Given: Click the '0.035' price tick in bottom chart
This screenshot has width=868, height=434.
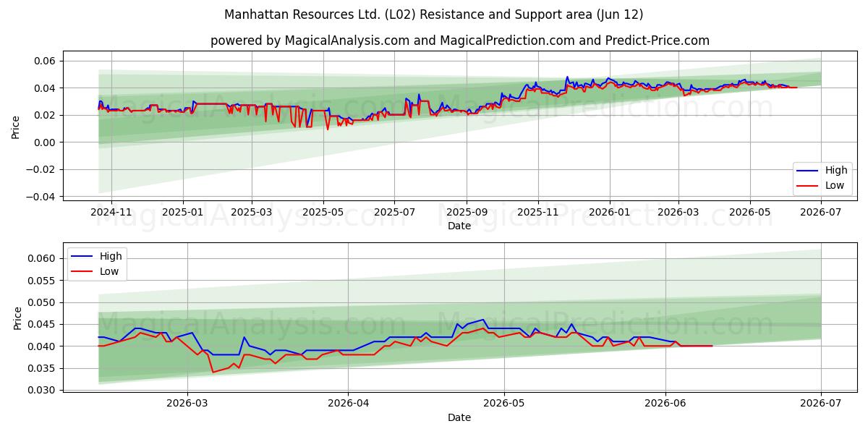Looking at the screenshot, I should [x=43, y=368].
